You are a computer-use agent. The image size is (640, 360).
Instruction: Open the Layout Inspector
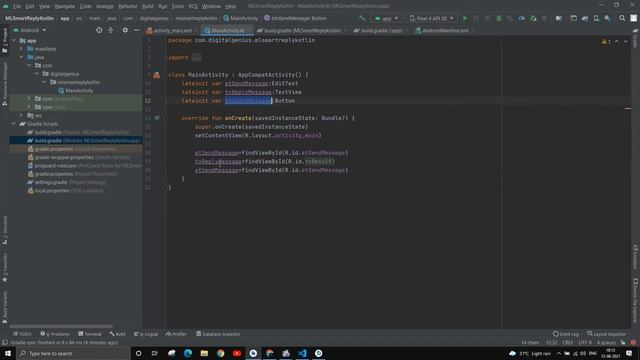pos(606,334)
